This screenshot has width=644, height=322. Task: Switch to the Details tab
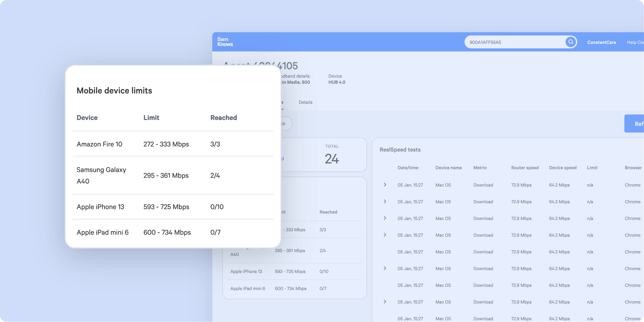306,102
